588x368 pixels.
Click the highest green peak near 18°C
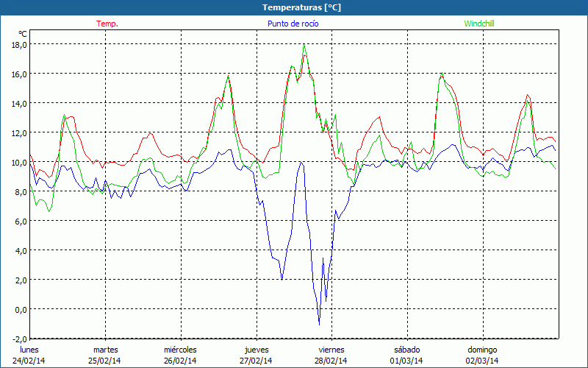click(x=304, y=45)
